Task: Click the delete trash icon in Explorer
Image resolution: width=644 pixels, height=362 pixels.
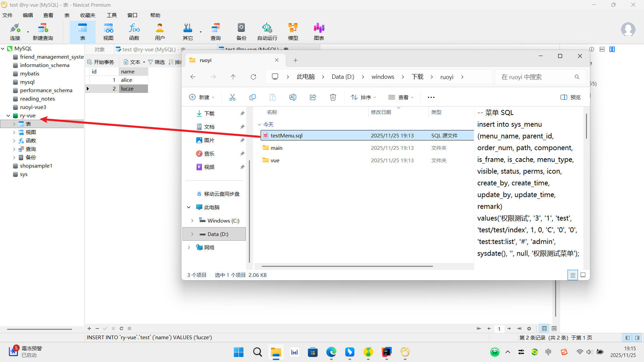Action: point(333,97)
